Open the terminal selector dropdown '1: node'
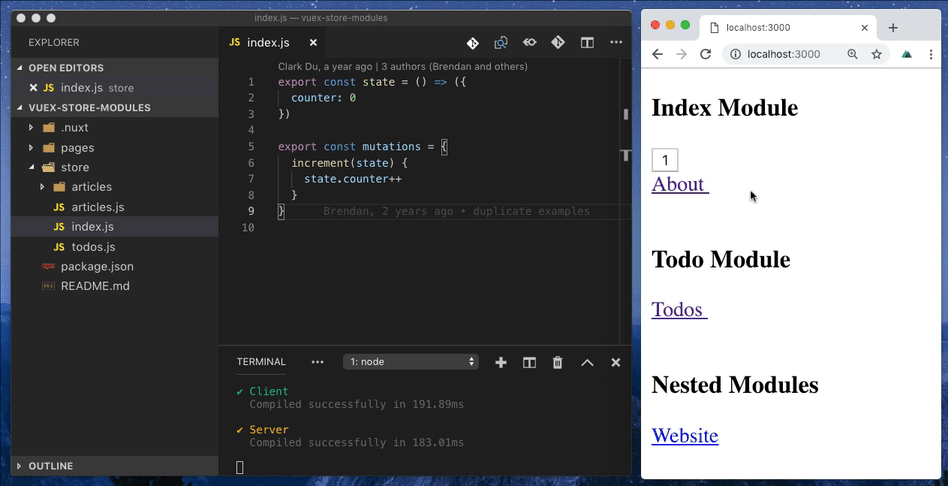This screenshot has width=948, height=486. tap(410, 362)
